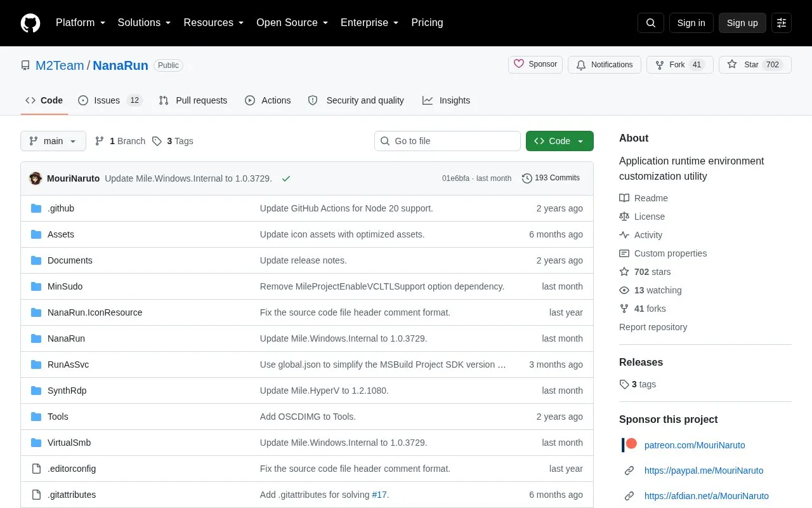Switch to the Insights tab
Viewport: 812px width, 508px height.
(x=447, y=100)
